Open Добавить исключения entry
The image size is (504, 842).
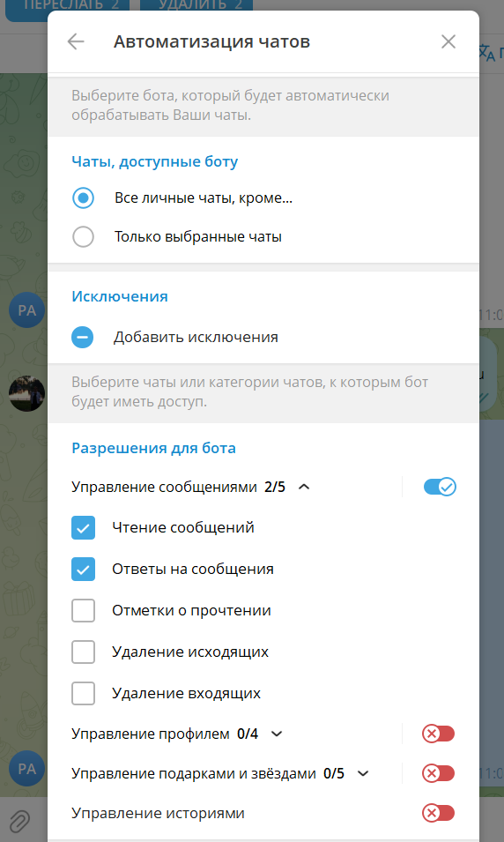[263, 338]
